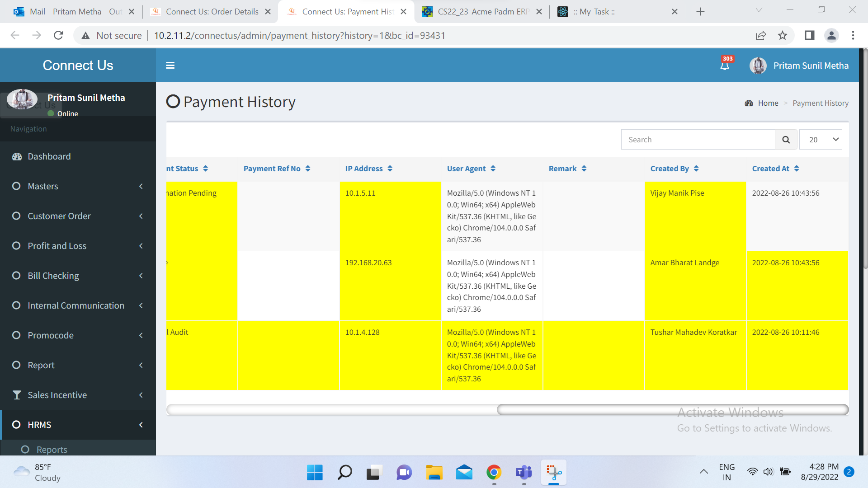Click the browser address bar URL
This screenshot has width=868, height=488.
(300, 35)
